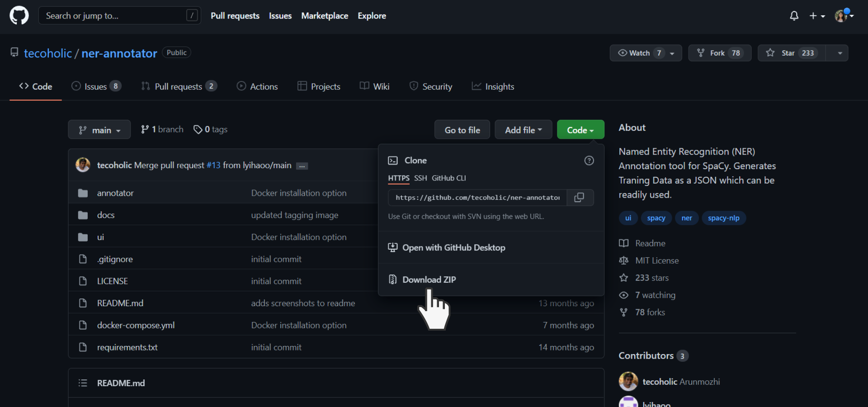Viewport: 868px width, 407px height.
Task: Open the Projects tab
Action: point(319,86)
